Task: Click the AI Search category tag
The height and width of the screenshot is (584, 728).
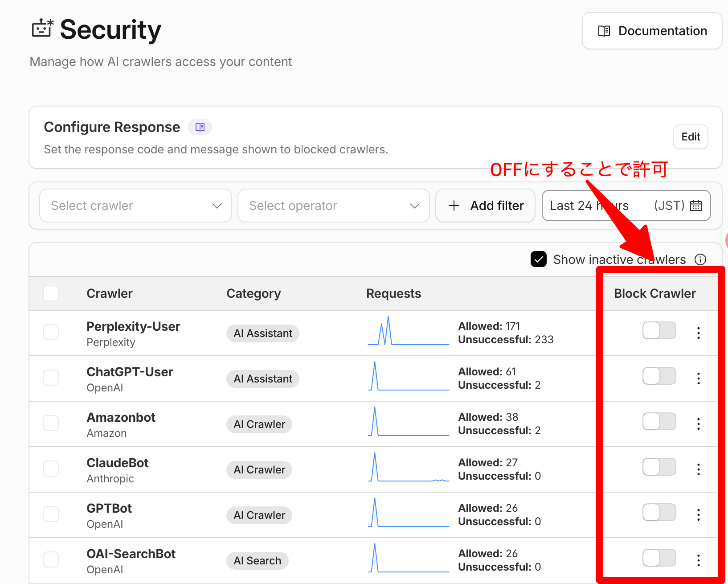Action: click(258, 560)
